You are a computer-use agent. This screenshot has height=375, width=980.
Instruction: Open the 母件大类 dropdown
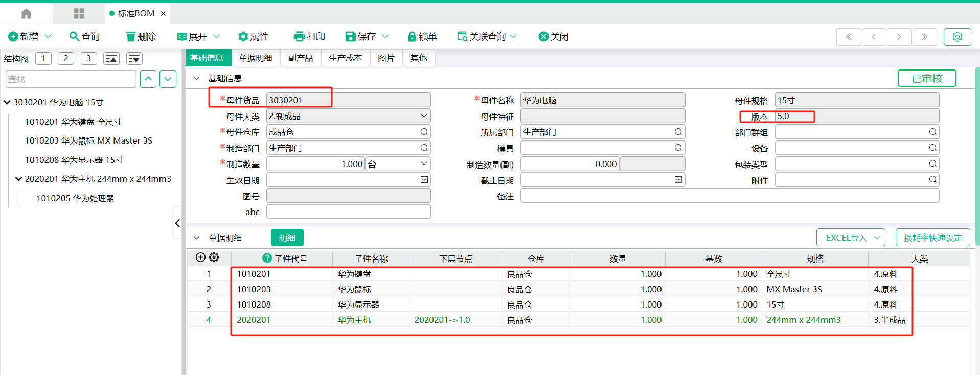424,116
